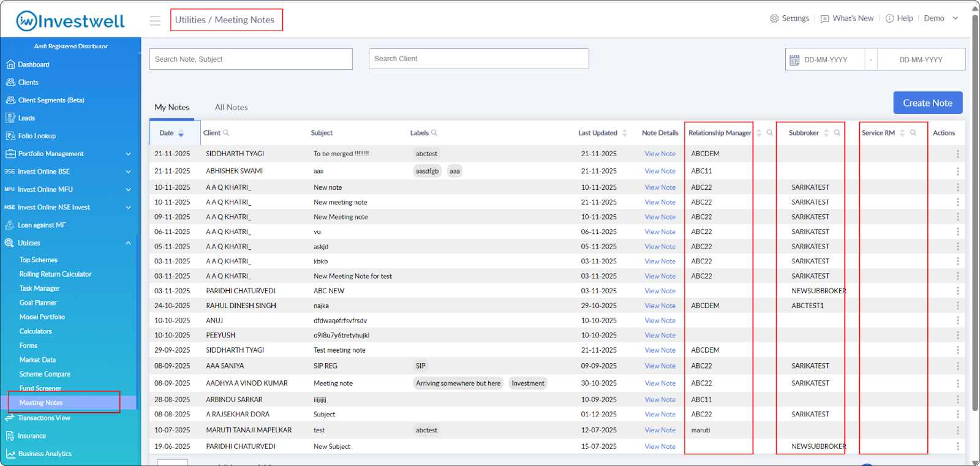This screenshot has width=980, height=466.
Task: Click the Service RM column search icon
Action: (913, 133)
